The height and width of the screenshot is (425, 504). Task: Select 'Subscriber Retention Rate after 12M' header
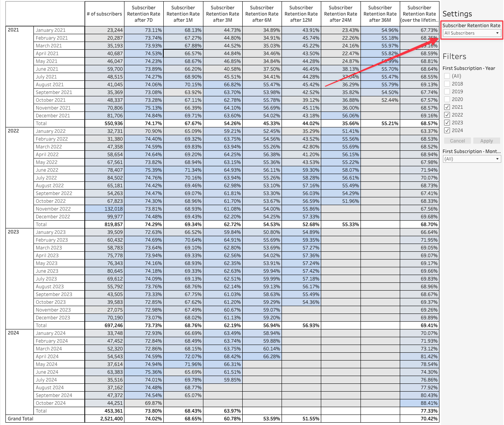(301, 14)
